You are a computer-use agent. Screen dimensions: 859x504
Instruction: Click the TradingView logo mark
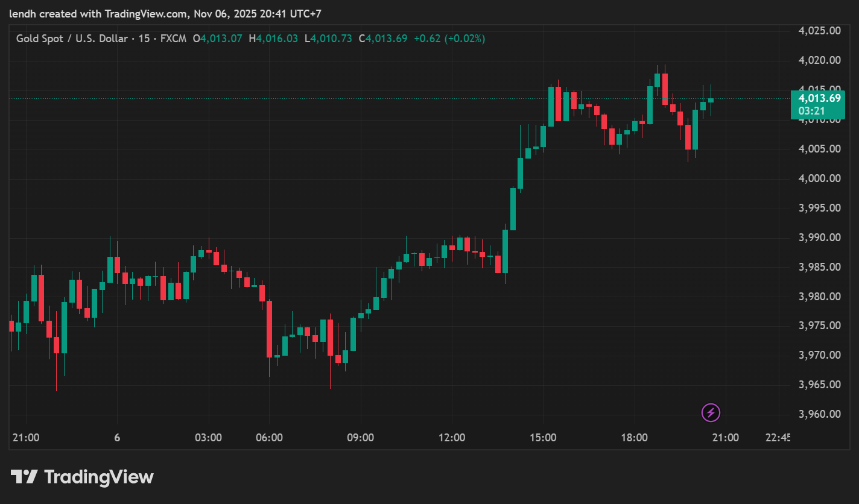coord(25,477)
